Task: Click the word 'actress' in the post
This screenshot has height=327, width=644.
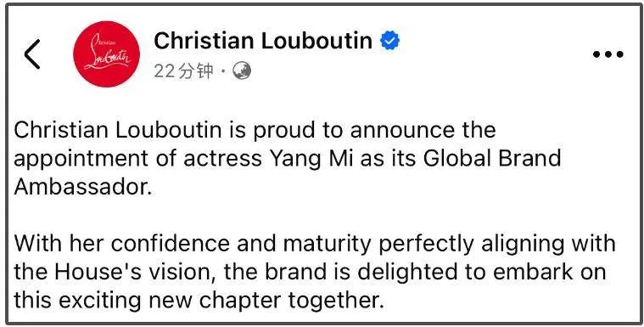Action: (x=222, y=159)
